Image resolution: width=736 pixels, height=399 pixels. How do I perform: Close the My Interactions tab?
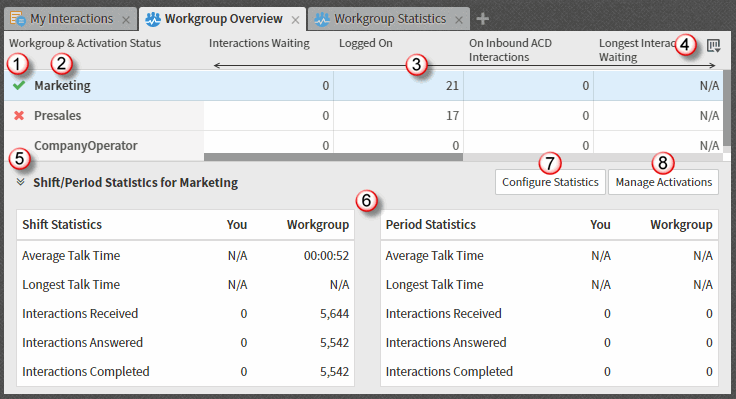click(126, 20)
